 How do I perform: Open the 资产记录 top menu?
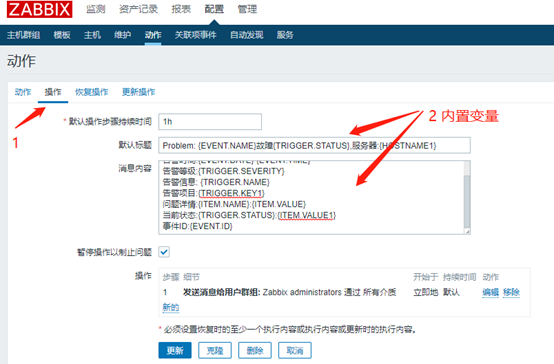tap(138, 9)
